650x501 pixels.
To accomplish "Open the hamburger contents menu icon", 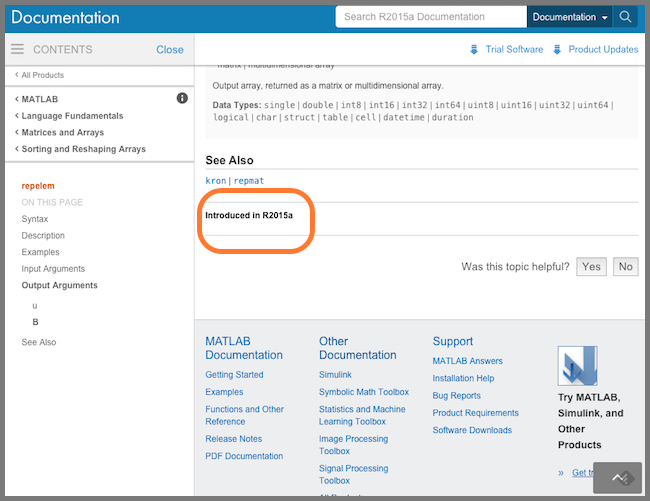I will [x=17, y=49].
